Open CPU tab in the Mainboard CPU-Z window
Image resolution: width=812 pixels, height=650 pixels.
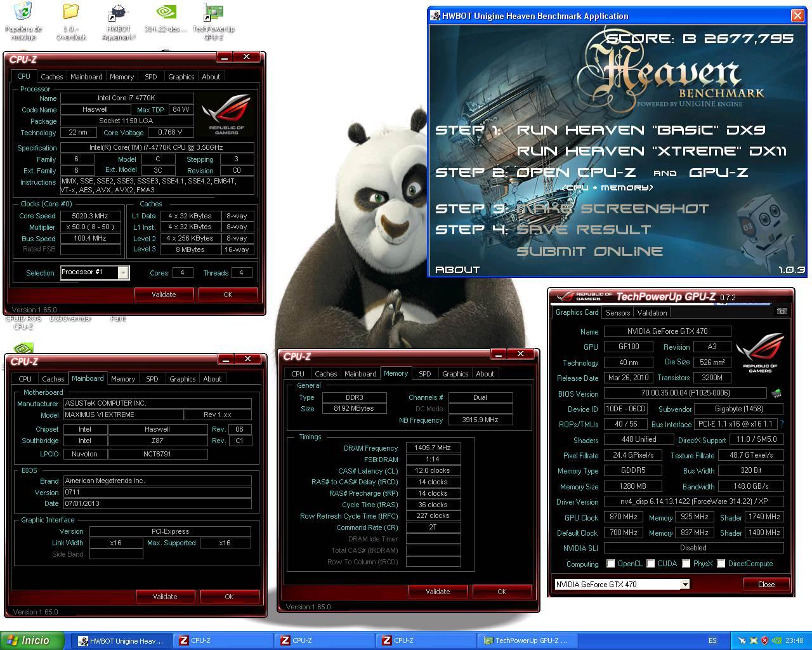25,379
